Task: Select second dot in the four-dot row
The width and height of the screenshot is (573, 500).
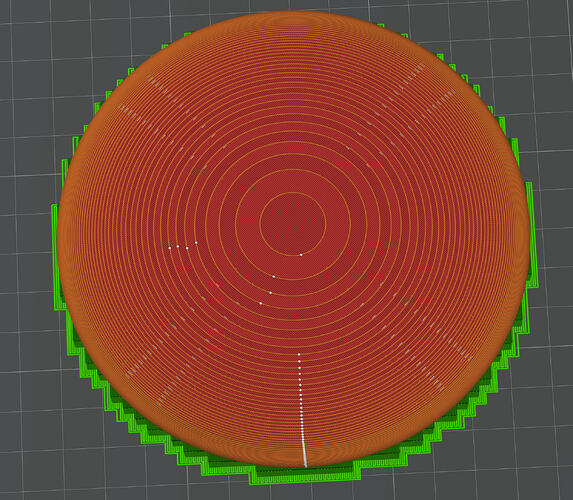Action: click(178, 246)
